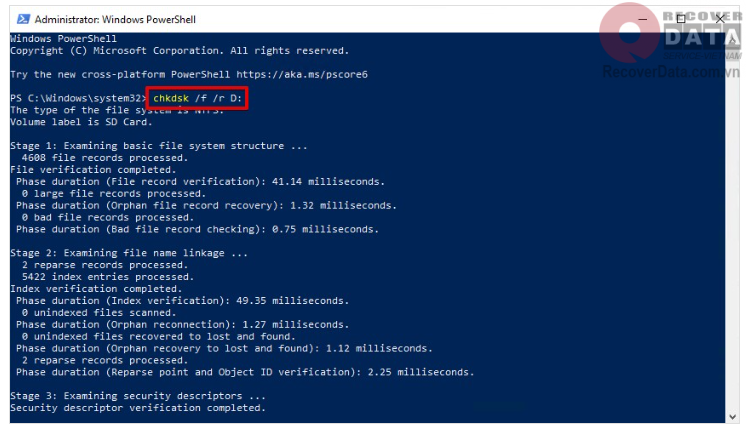
Task: Click the Volume label is SD Card line
Action: click(x=80, y=122)
